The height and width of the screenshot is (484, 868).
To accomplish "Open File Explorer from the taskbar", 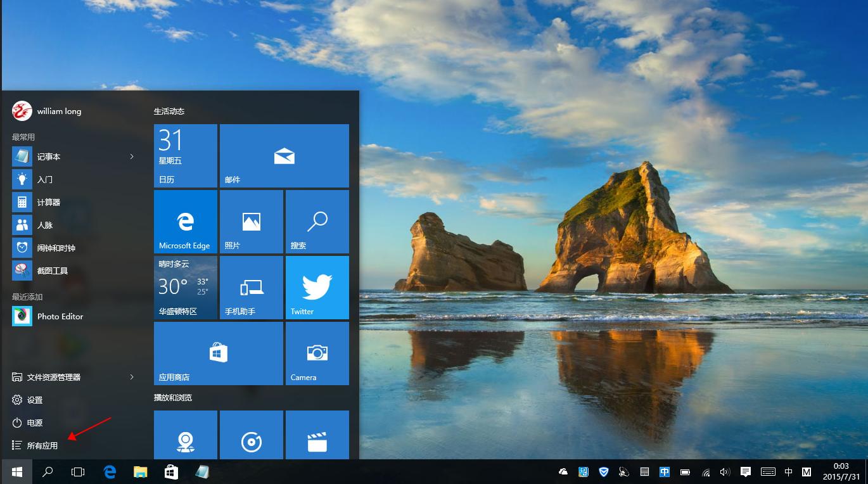I will tap(141, 471).
